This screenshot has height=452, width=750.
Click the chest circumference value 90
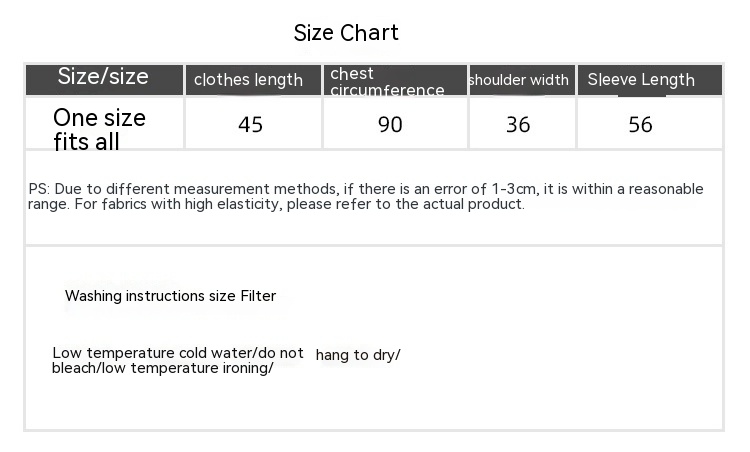click(x=390, y=125)
